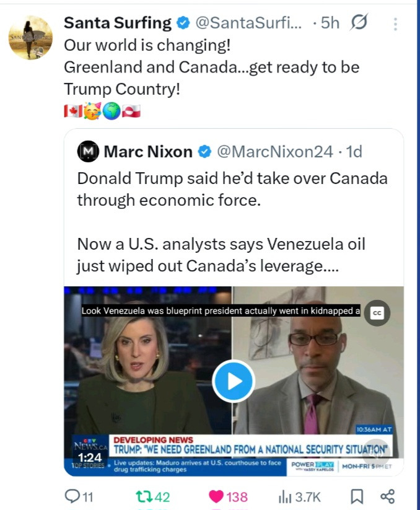The image size is (420, 510).
Task: Click the slashed circle icon beside timestamp
Action: coord(359,24)
